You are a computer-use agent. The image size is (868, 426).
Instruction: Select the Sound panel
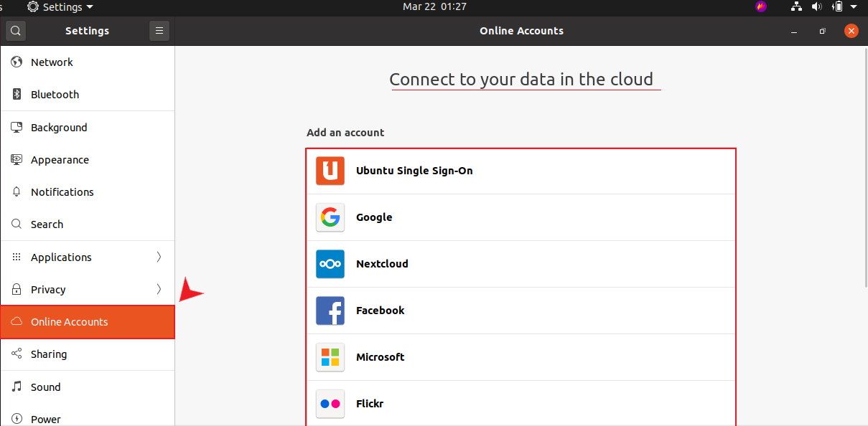[x=87, y=387]
